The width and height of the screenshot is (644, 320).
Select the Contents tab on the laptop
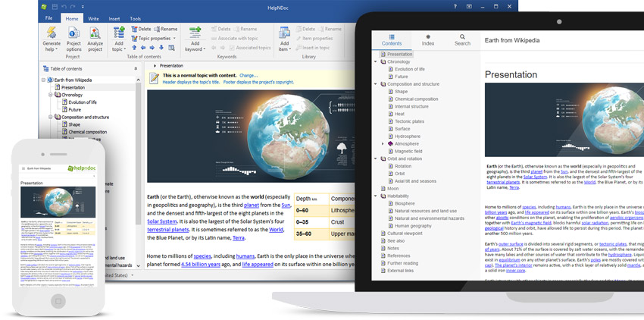point(392,40)
